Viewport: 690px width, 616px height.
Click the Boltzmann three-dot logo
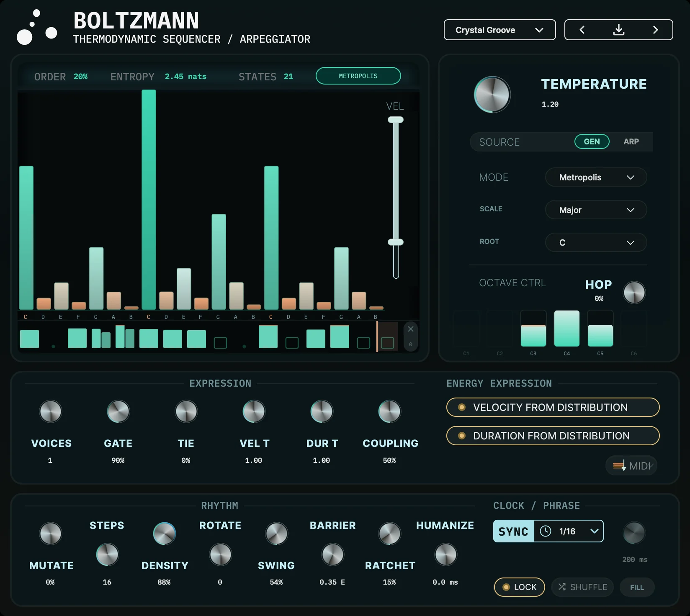pyautogui.click(x=36, y=27)
